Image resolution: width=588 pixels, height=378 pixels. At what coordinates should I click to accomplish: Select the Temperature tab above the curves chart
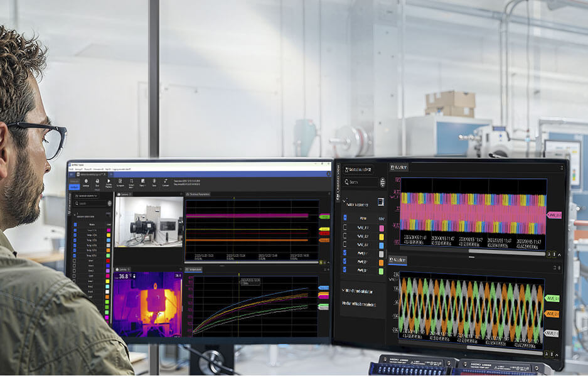point(194,269)
